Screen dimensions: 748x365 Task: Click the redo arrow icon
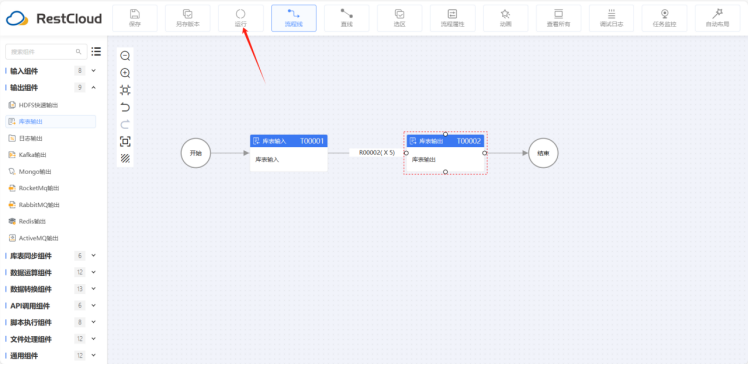(125, 124)
